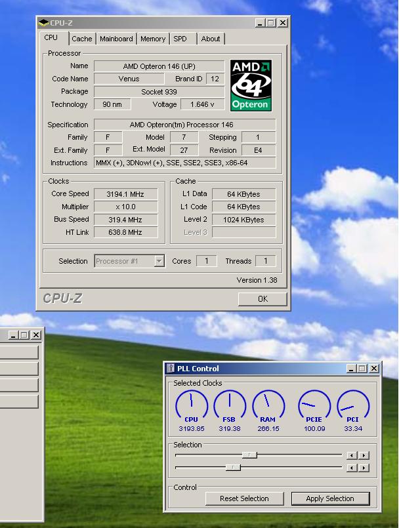Screen dimensions: 420x528
Task: Switch to the Memory tab
Action: (153, 39)
